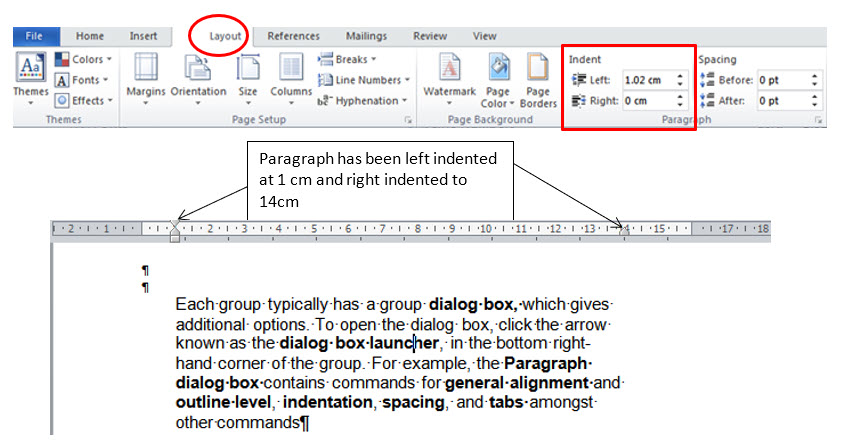
Task: Adjust Spacing Before stepper arrows
Action: [815, 80]
